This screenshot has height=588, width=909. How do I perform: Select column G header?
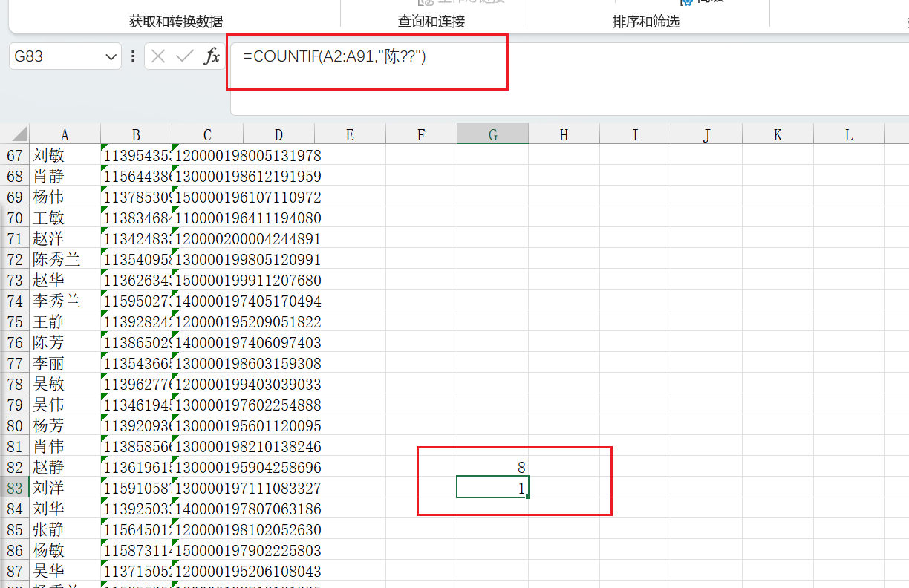tap(492, 134)
